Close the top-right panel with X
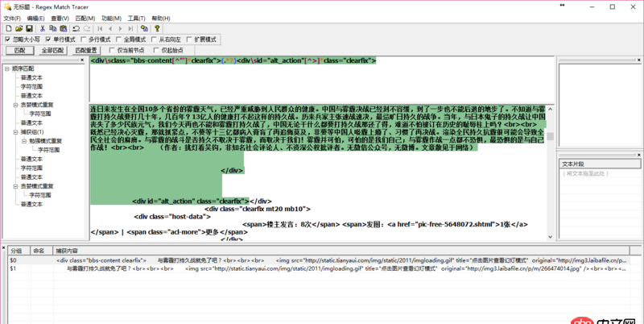The image size is (644, 324). tap(639, 60)
